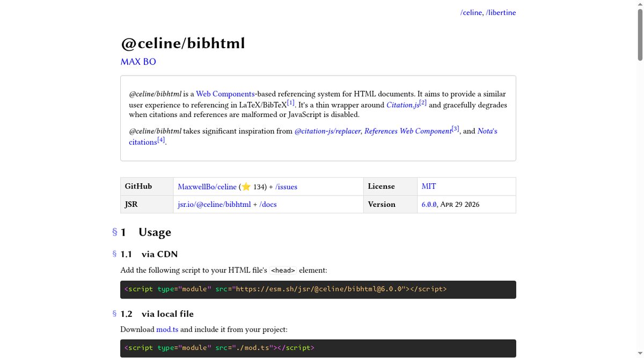Follow citation reference [2] after Citation.js

pyautogui.click(x=423, y=102)
